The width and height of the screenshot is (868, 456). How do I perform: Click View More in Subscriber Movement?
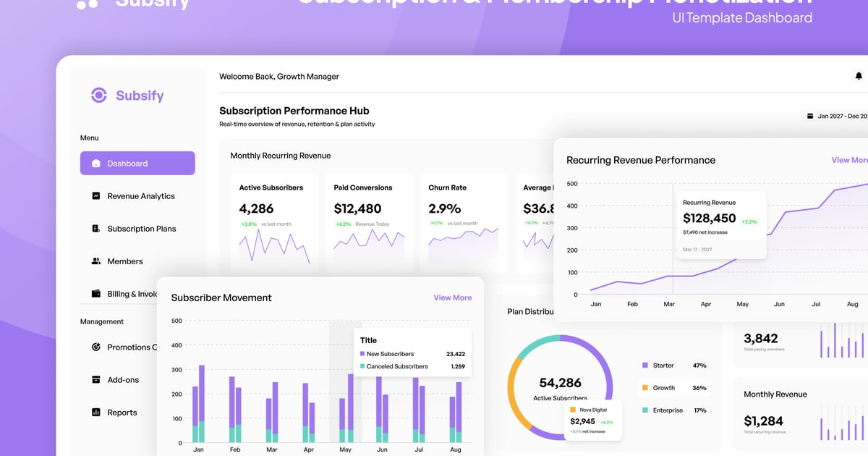pos(452,297)
